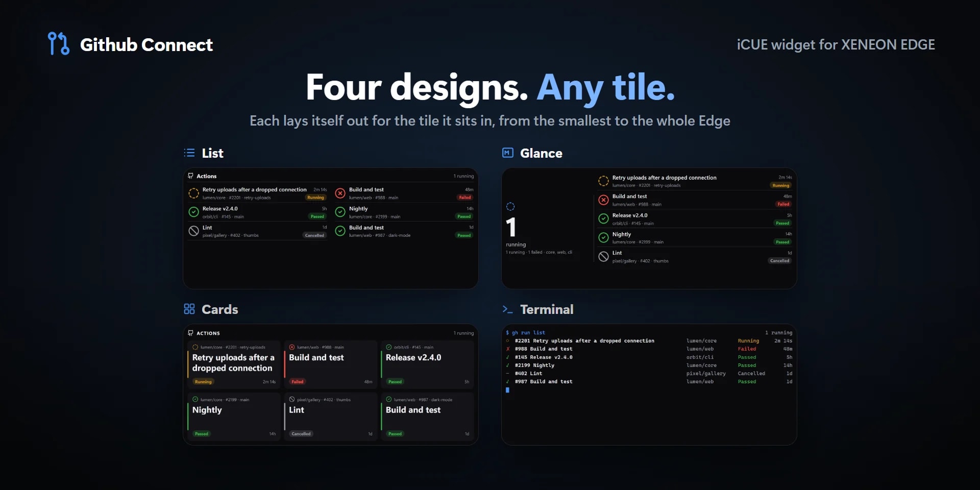
Task: Click the Glance design icon
Action: (507, 153)
